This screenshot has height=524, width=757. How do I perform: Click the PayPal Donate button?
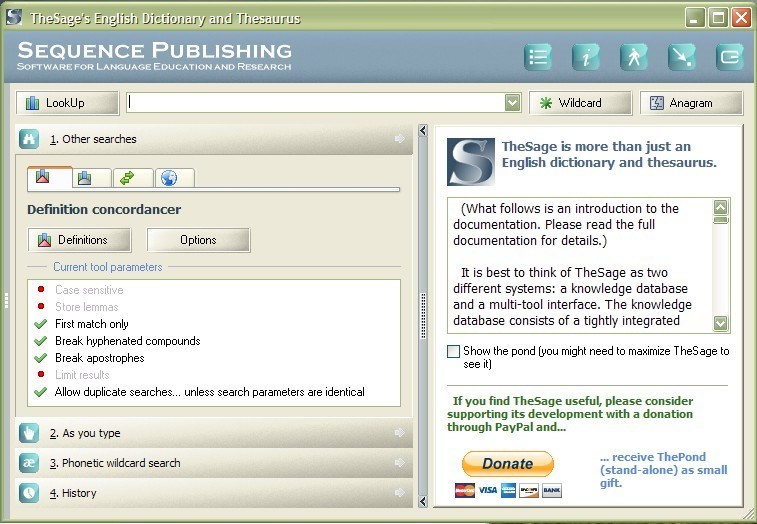508,464
